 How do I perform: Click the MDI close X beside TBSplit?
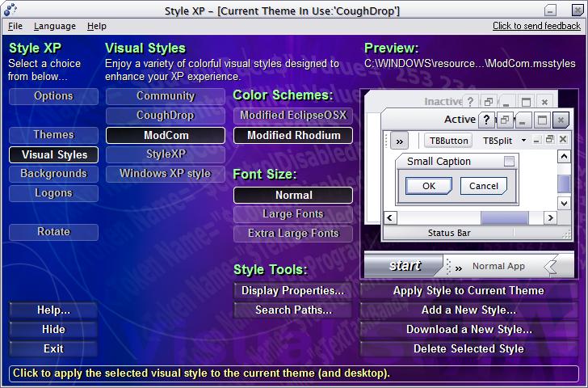point(563,140)
